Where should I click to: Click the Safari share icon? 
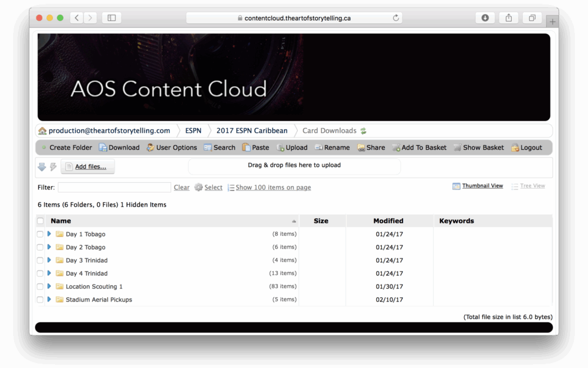coord(509,17)
